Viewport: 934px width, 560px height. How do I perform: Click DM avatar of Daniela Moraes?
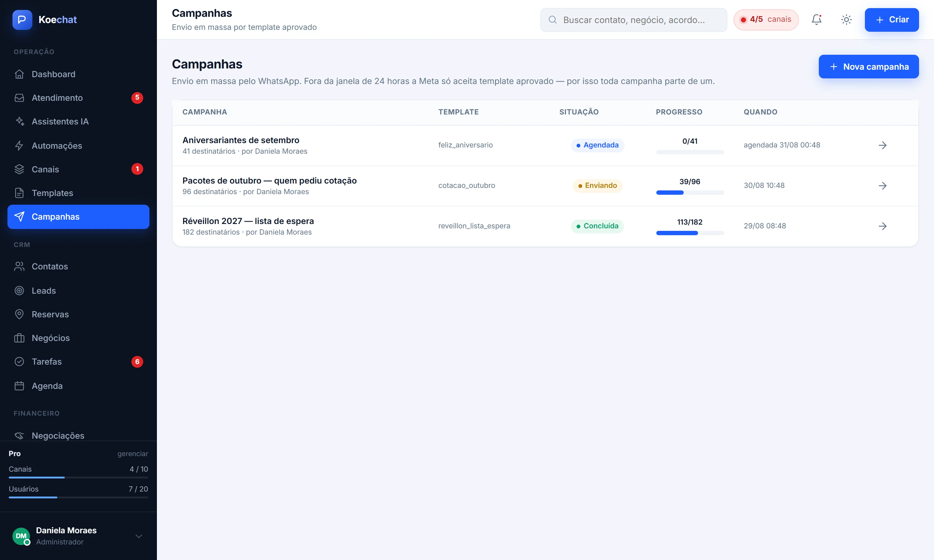click(21, 536)
